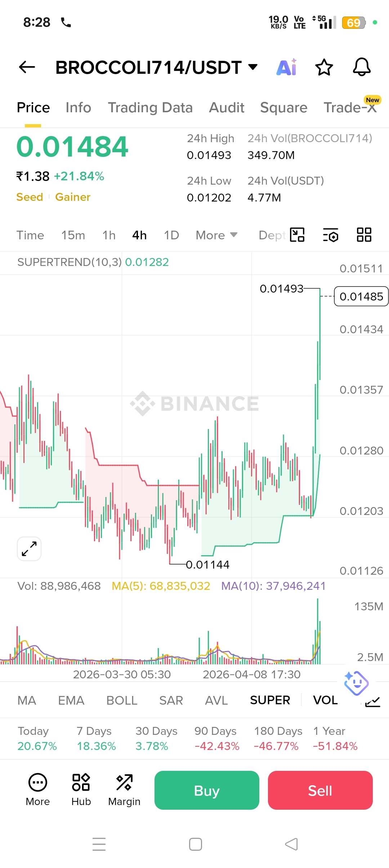Select the Time chart interval

(30, 235)
